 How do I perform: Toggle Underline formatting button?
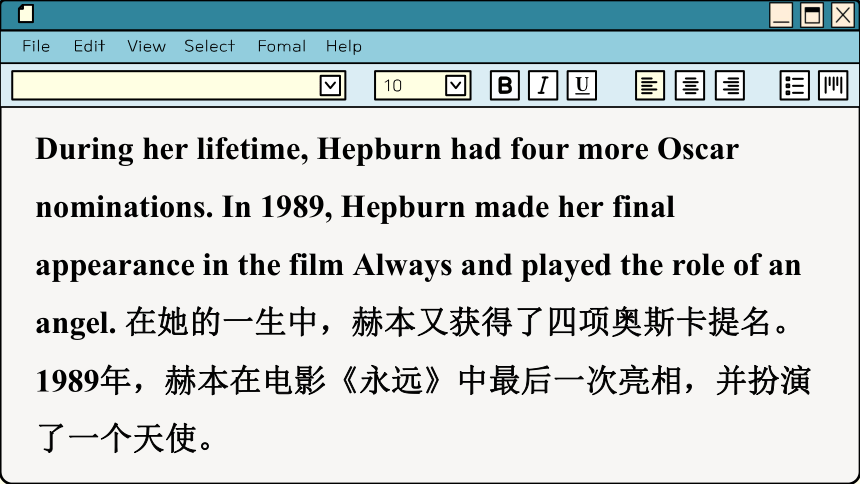pos(582,86)
